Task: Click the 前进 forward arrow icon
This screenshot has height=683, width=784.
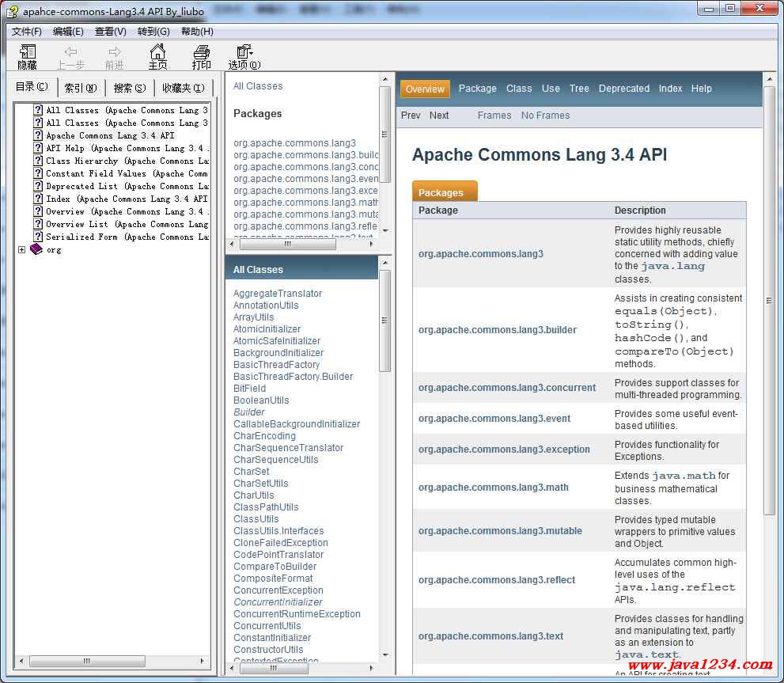Action: tap(114, 56)
